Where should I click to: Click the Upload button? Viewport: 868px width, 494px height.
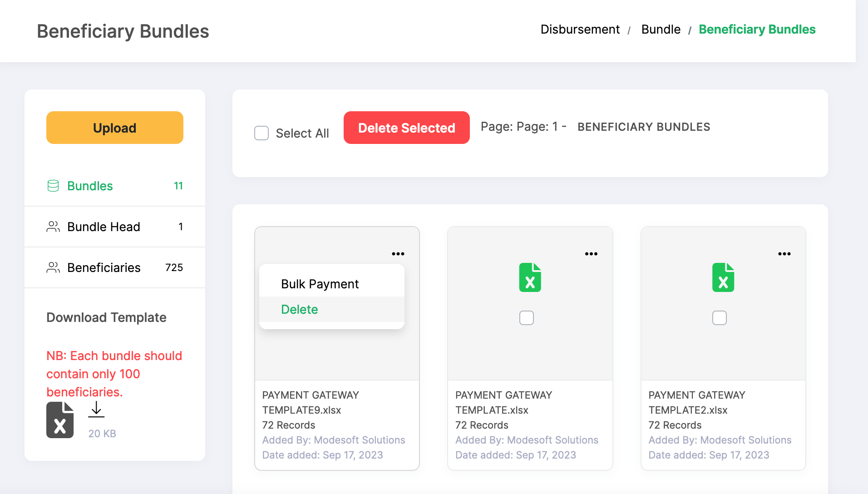pyautogui.click(x=115, y=128)
